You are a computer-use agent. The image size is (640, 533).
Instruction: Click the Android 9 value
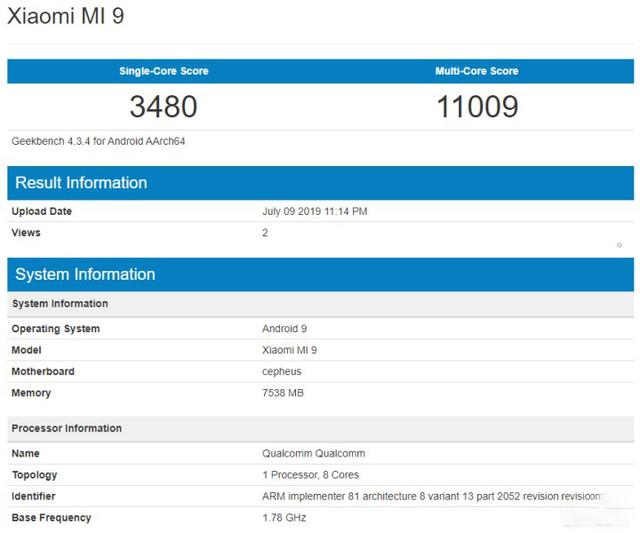click(284, 329)
